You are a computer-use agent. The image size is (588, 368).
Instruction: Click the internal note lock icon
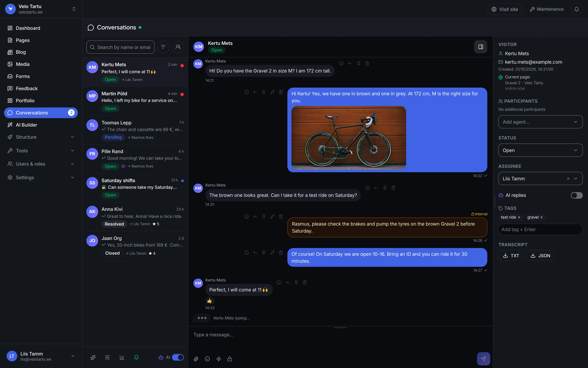230,359
